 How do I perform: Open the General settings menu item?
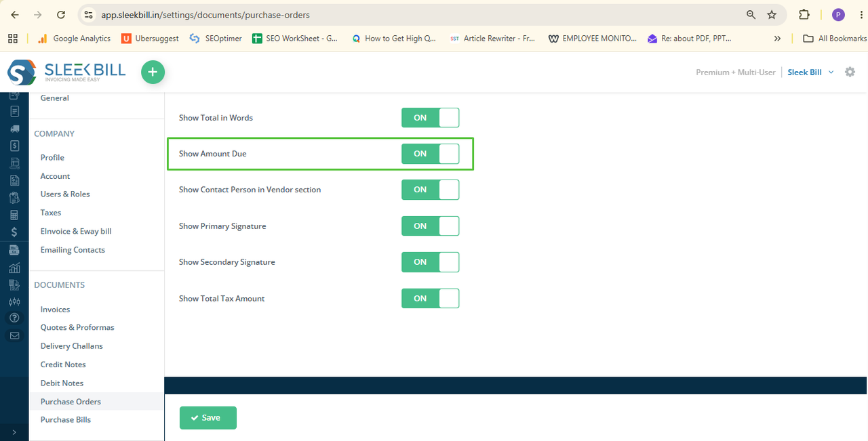[55, 98]
